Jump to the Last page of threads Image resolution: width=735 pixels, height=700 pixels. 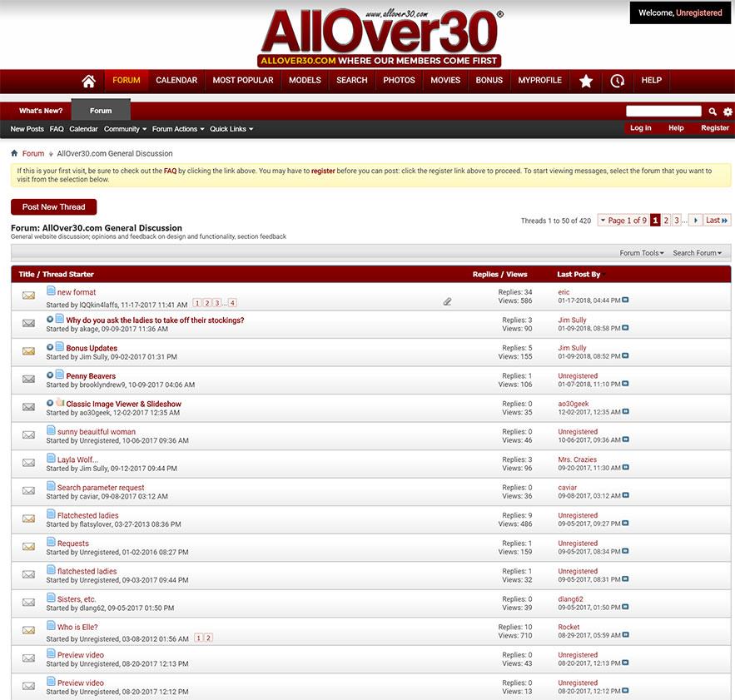pyautogui.click(x=716, y=221)
